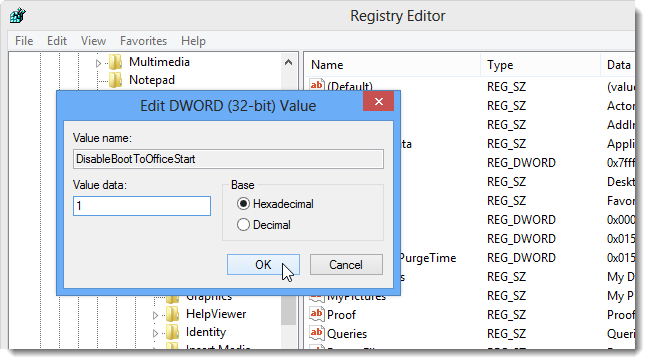Close the Edit DWORD dialog

[x=378, y=102]
